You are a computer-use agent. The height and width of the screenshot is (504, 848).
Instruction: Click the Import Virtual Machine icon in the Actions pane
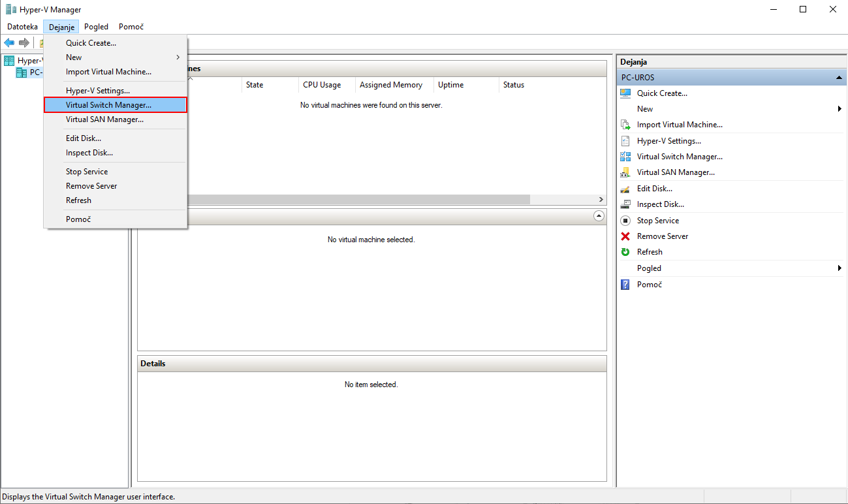click(625, 125)
